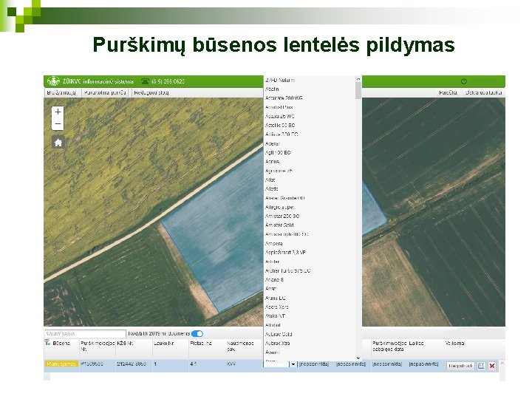Screen dimensions: 532x399
Task: Click the search field below the map
Action: pyautogui.click(x=85, y=333)
